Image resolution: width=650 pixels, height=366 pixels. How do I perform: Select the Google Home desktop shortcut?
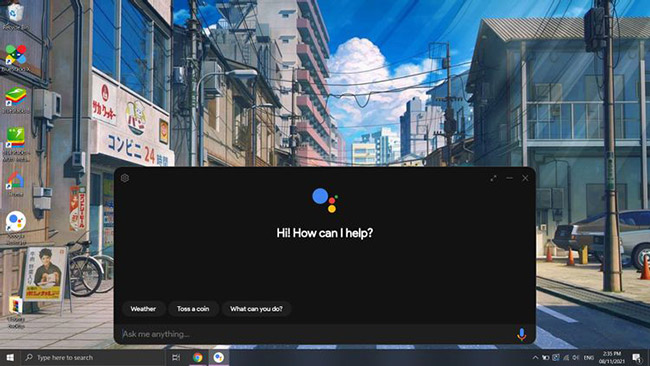click(x=16, y=184)
